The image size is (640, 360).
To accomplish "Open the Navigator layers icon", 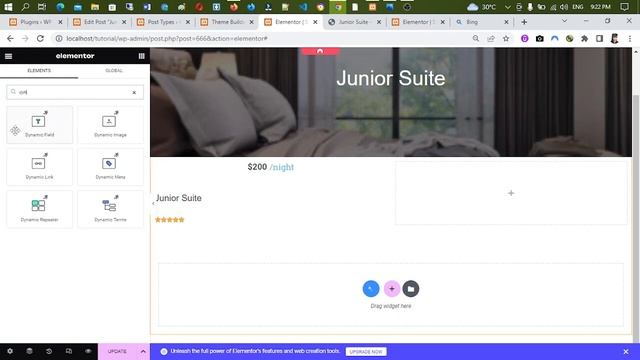I will [x=29, y=351].
